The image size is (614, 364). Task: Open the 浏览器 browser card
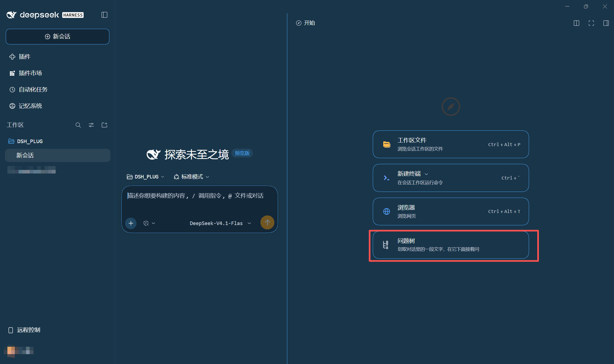[451, 211]
